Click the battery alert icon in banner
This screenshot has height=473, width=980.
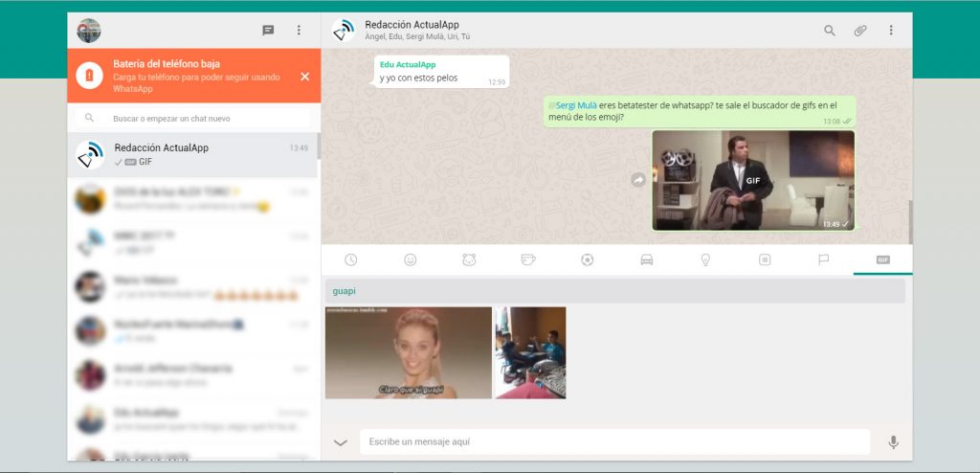[x=89, y=76]
